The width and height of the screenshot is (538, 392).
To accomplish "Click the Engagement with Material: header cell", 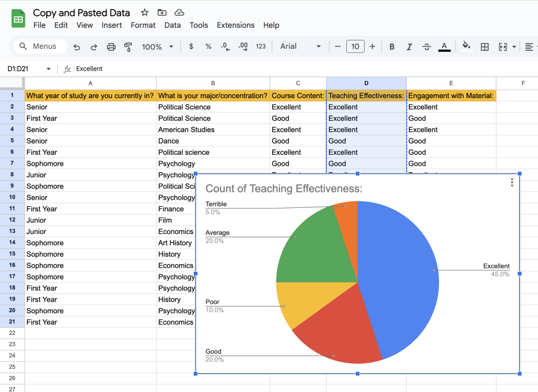I will click(451, 96).
